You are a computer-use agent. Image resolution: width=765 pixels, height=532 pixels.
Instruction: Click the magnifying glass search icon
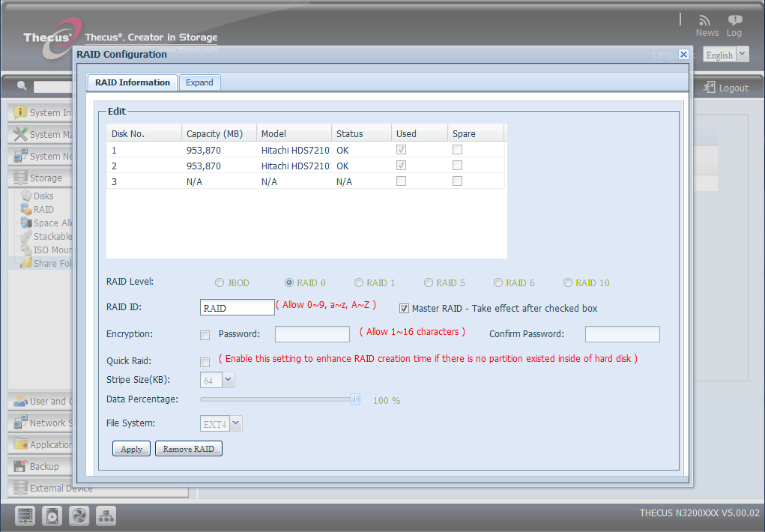tap(22, 86)
